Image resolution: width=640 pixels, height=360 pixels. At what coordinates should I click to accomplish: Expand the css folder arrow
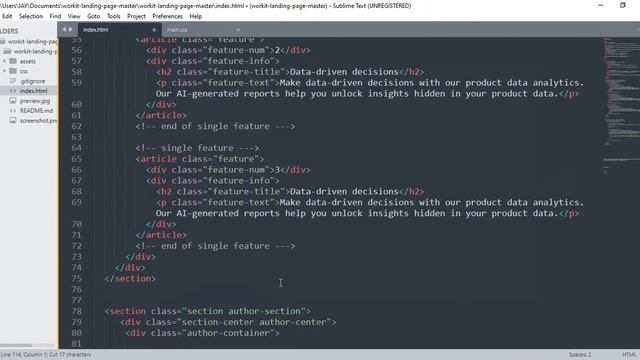tap(4, 71)
